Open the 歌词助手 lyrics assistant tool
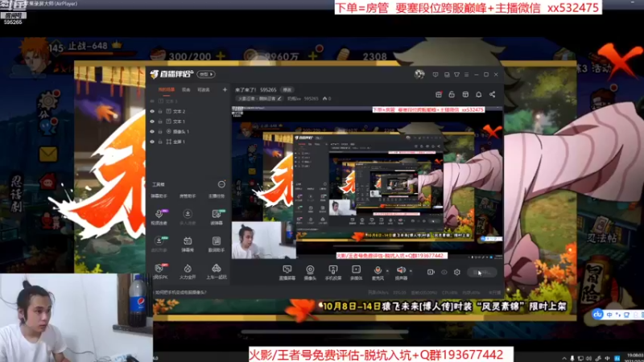The width and height of the screenshot is (644, 362). click(x=217, y=244)
